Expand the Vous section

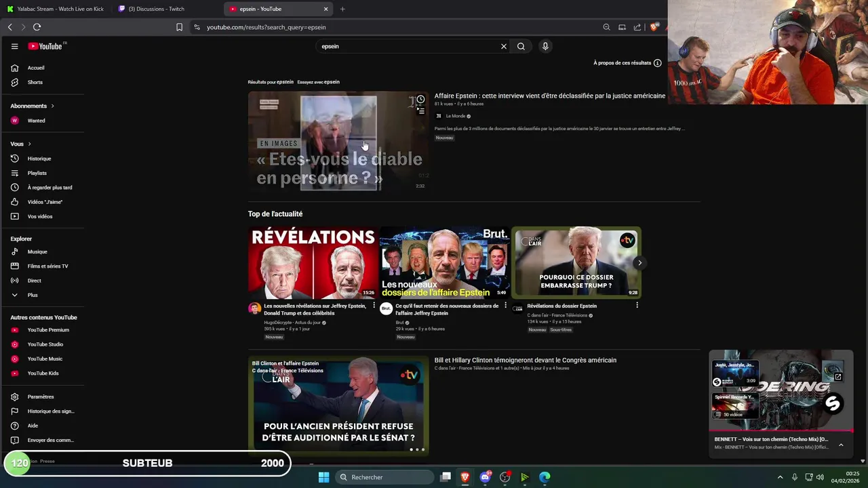pos(20,144)
